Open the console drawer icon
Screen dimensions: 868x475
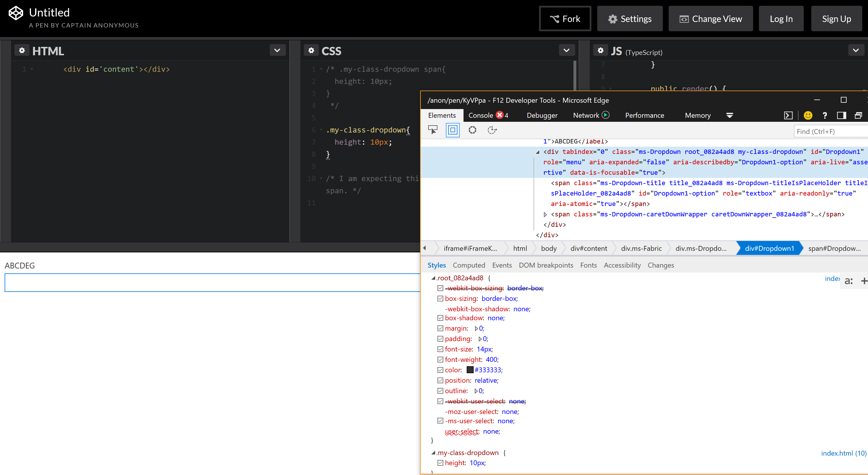[788, 115]
